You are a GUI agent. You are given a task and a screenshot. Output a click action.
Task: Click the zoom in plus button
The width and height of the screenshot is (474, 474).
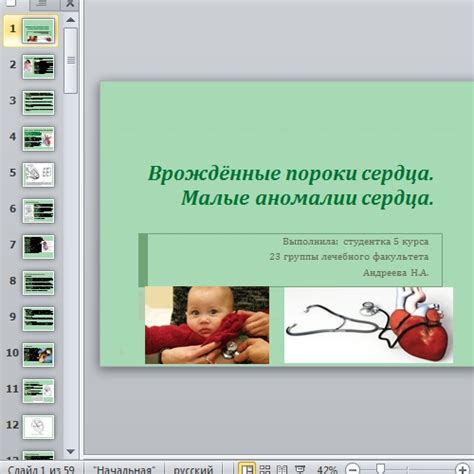pos(463,469)
